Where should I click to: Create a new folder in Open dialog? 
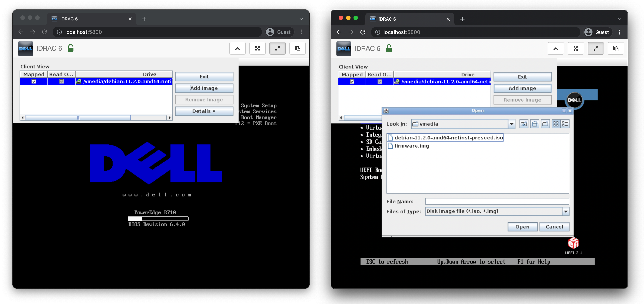point(545,124)
